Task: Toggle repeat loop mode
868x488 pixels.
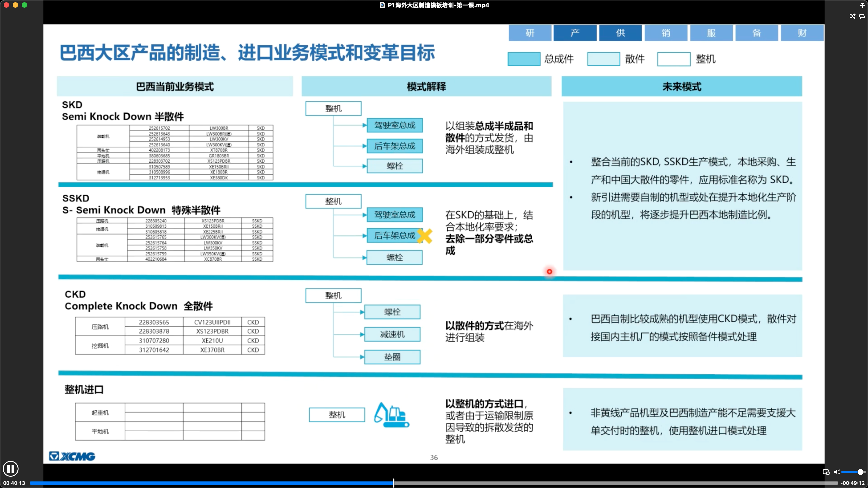Action: (862, 16)
